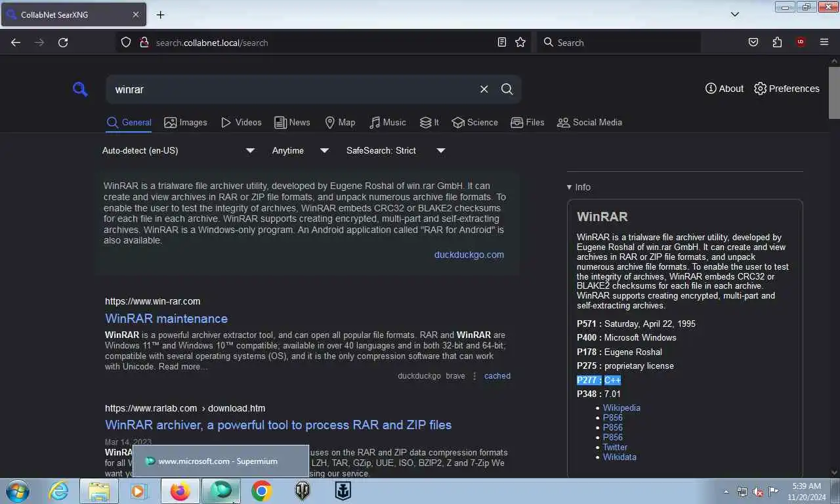Viewport: 840px width, 504px height.
Task: Switch to the Map tab
Action: coord(340,123)
